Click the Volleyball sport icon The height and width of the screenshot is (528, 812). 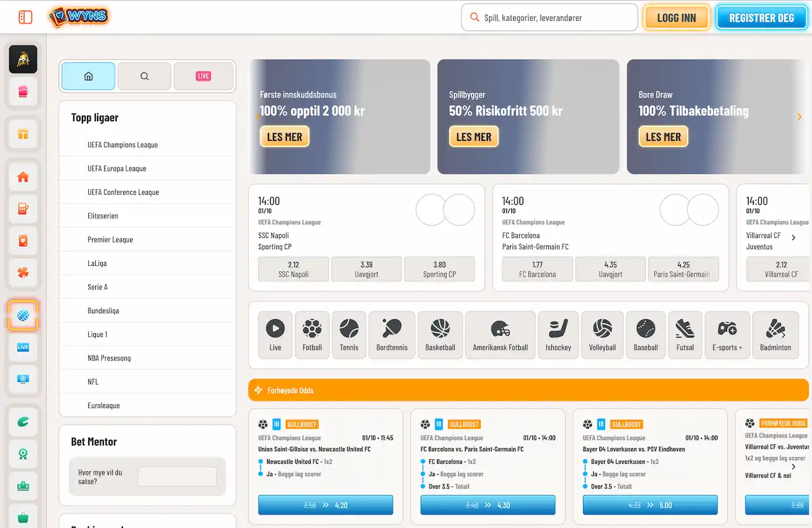[602, 334]
